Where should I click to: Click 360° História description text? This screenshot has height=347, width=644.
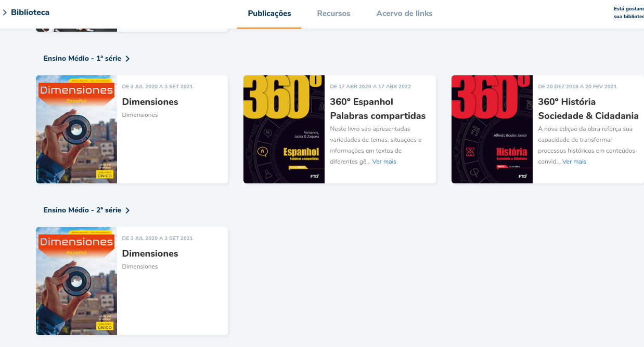(x=586, y=145)
